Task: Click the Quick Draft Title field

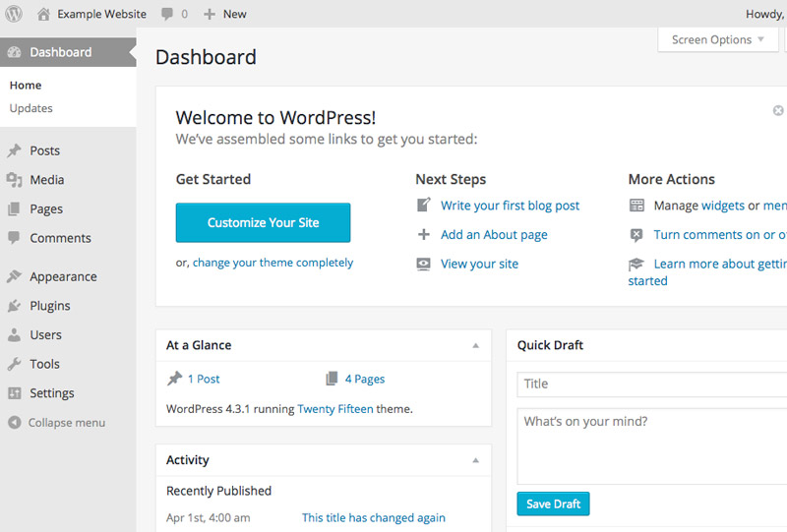Action: click(652, 384)
